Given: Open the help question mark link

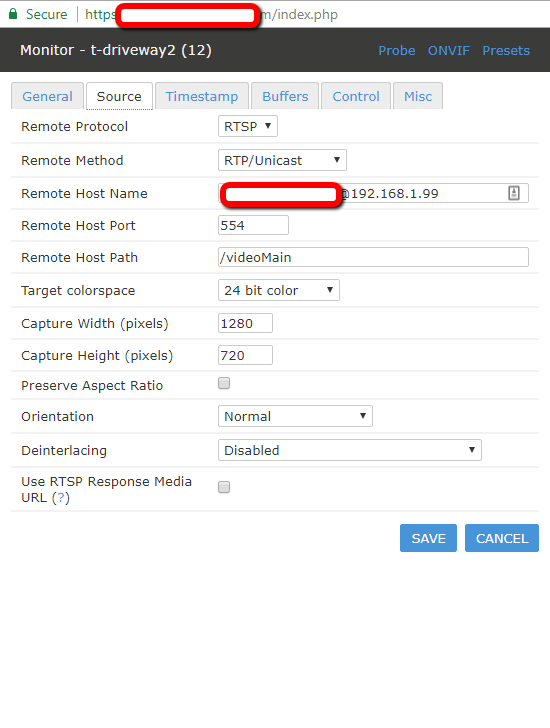Looking at the screenshot, I should (61, 498).
